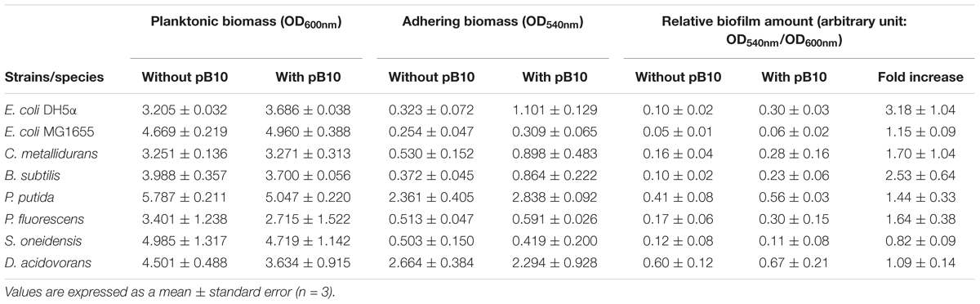This screenshot has width=980, height=304.
Task: Select the E. coli MG1655 row label
Action: (x=47, y=131)
